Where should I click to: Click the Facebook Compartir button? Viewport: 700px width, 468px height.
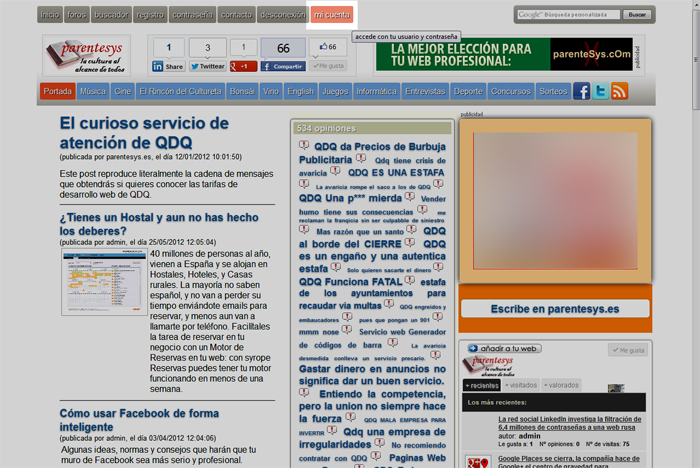click(x=283, y=66)
